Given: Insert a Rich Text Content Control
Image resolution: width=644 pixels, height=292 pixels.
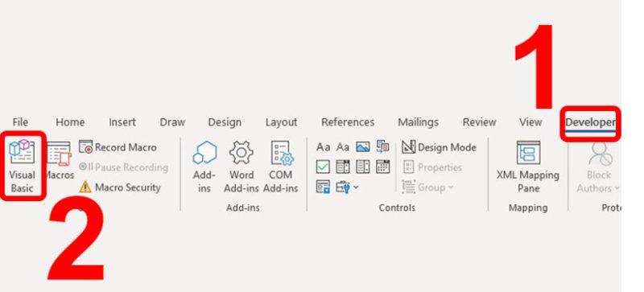Looking at the screenshot, I should (324, 146).
